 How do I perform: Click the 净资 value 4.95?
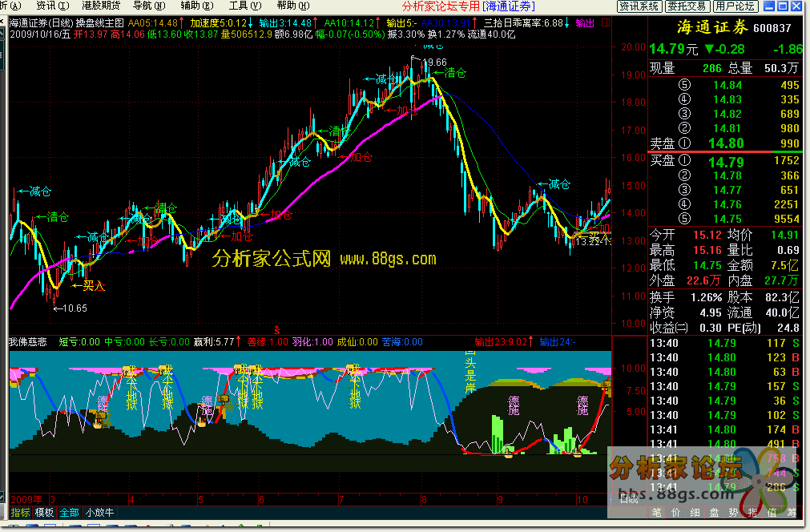point(711,313)
